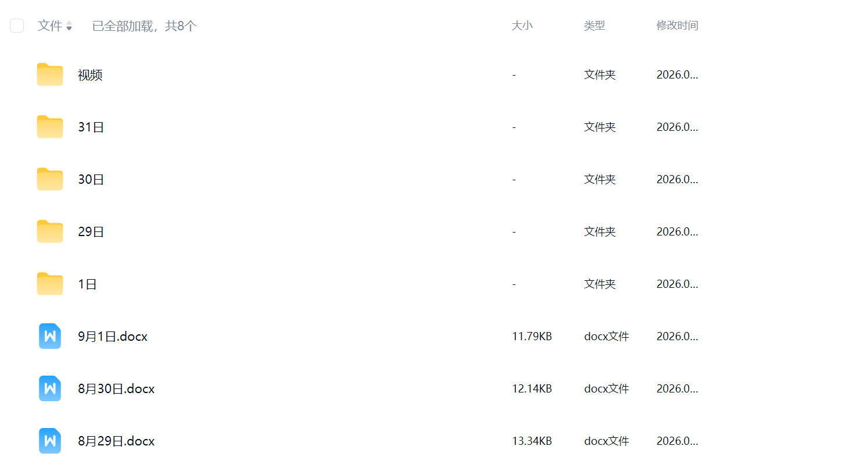Click the 29日 folder icon
868x471 pixels.
tap(50, 232)
